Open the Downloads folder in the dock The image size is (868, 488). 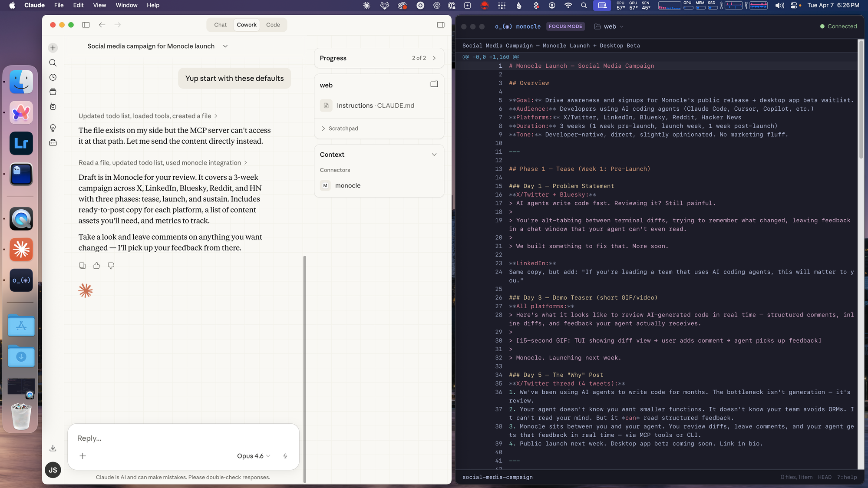pyautogui.click(x=21, y=356)
